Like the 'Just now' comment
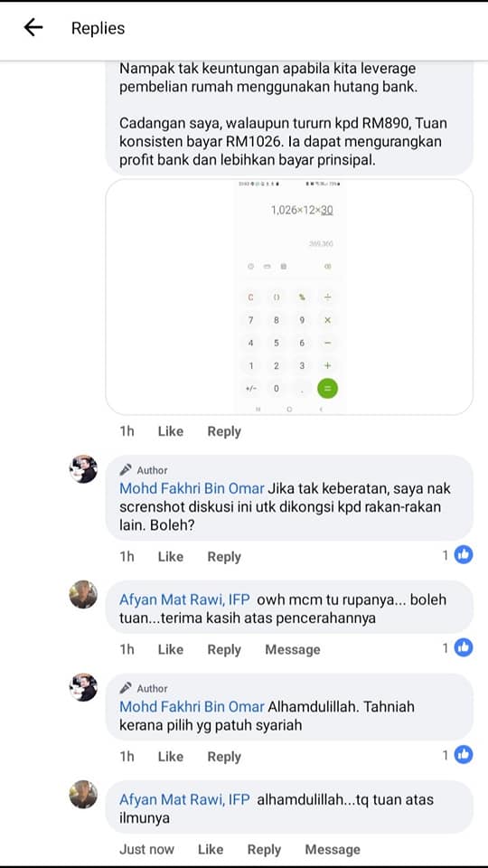This screenshot has height=868, width=488. click(211, 849)
